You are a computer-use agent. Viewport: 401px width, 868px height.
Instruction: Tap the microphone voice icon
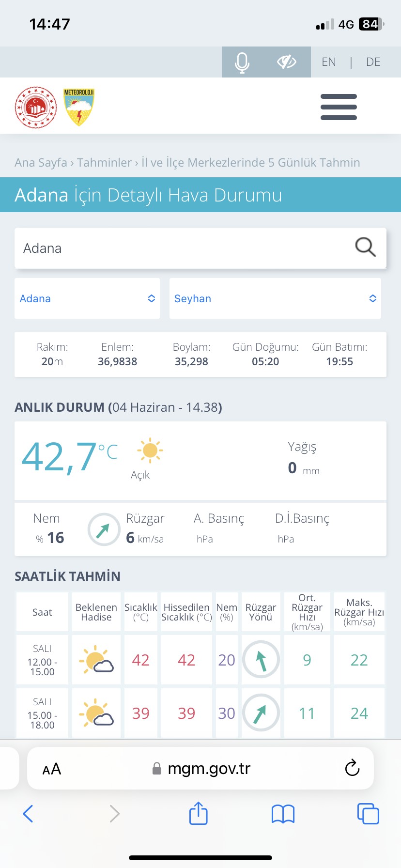coord(242,62)
